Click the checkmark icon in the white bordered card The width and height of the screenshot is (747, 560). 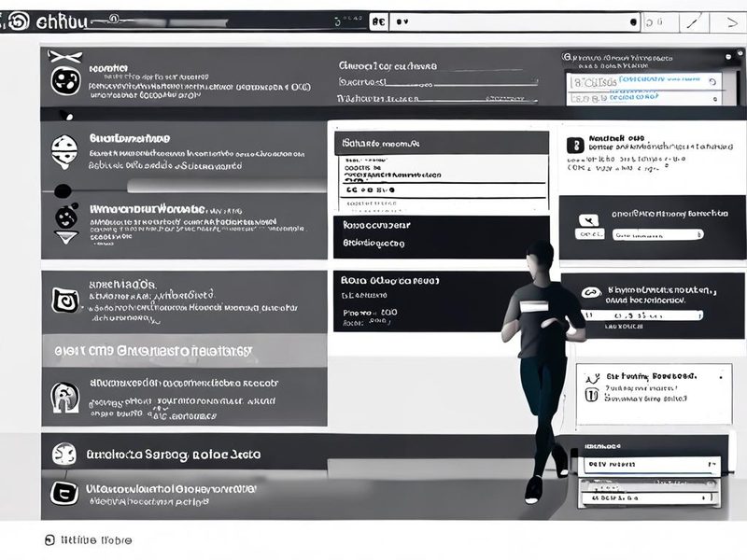coord(592,379)
